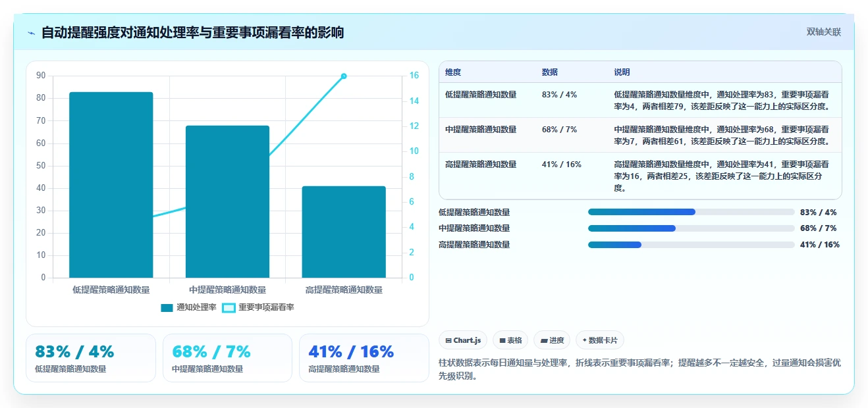Click the 双轴关联 badge in the header
868x408 pixels.
click(823, 32)
